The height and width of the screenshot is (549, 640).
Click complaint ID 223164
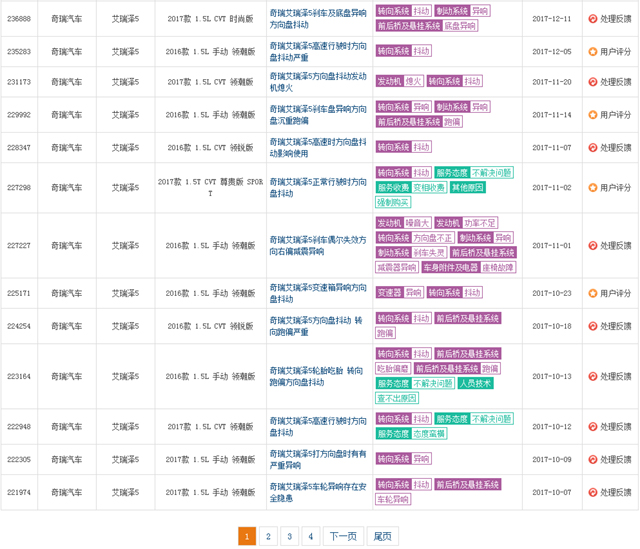coord(19,376)
